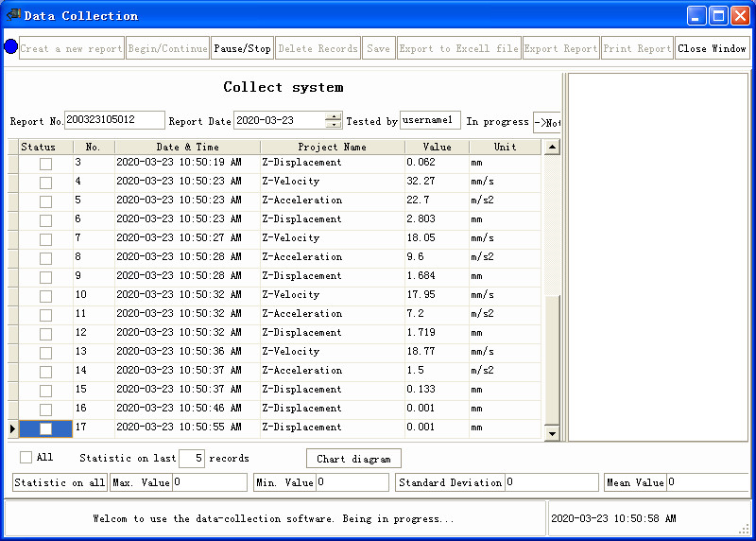This screenshot has height=541, width=756.
Task: Click the Statistic on all button
Action: point(60,482)
